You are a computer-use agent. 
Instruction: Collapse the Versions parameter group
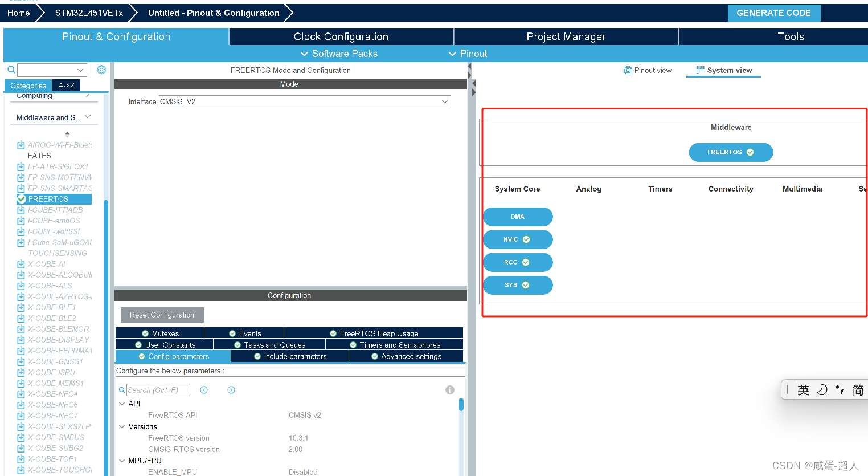(x=122, y=426)
